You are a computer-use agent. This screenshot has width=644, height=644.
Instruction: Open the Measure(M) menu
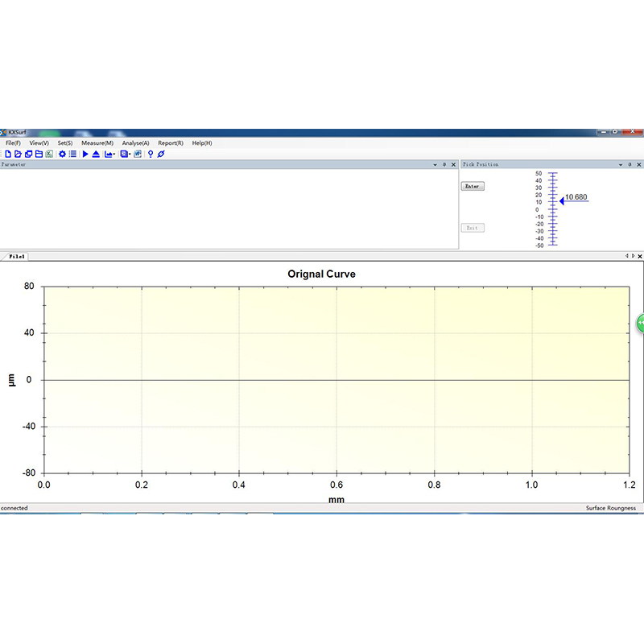(97, 142)
